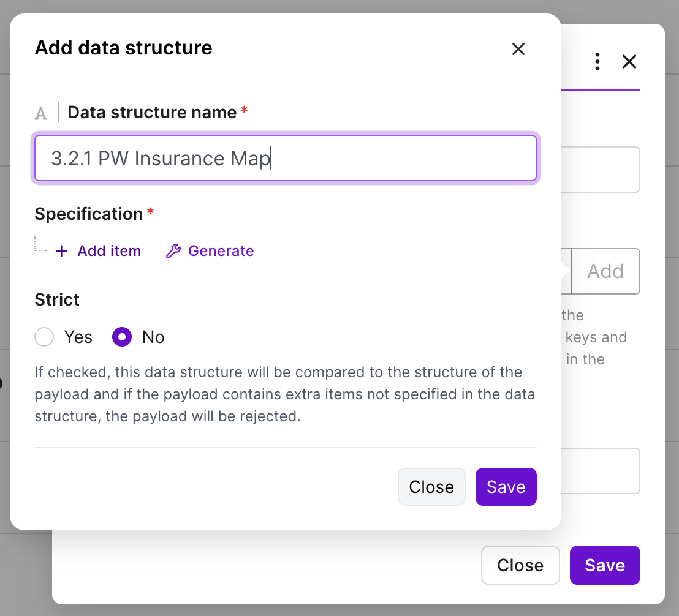Click the plus icon next to Add item

(61, 251)
